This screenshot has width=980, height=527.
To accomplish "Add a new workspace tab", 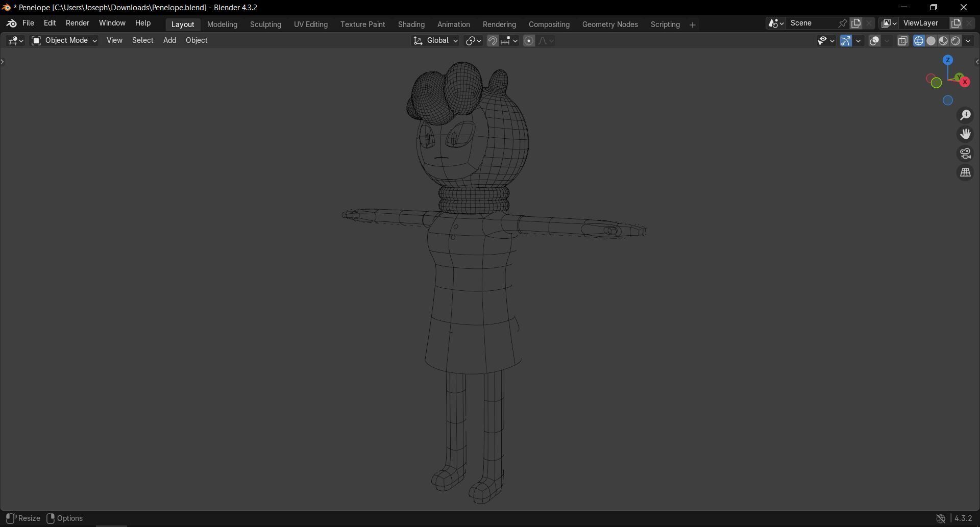I will click(x=693, y=25).
